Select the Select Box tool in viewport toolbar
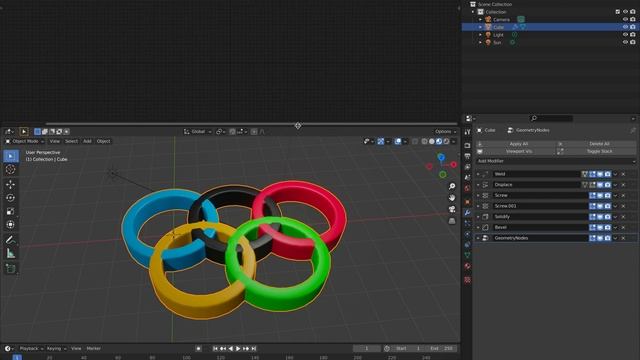This screenshot has width=640, height=360. (11, 156)
